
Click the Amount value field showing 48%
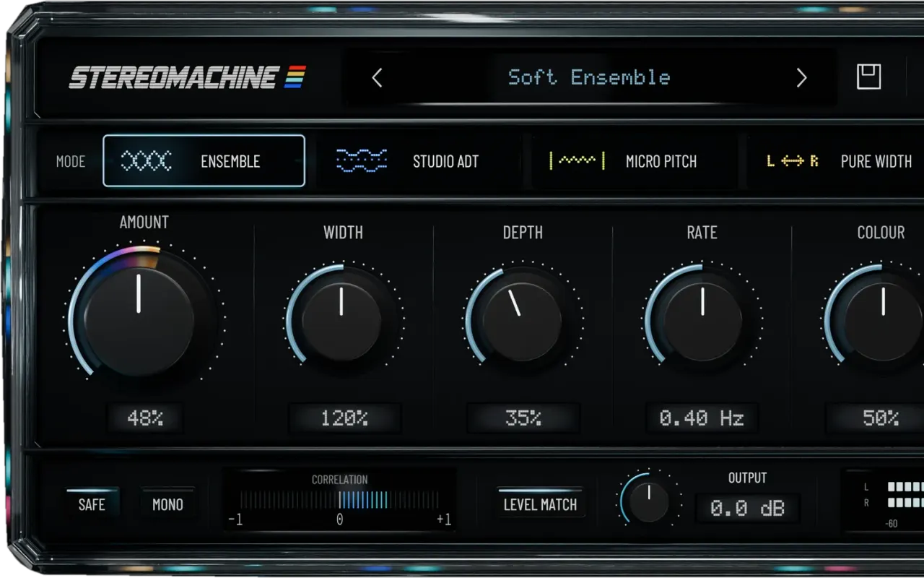click(145, 418)
